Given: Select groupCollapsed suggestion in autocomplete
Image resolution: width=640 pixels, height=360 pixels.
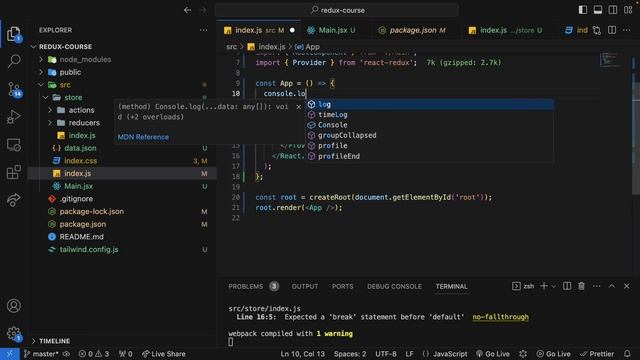Looking at the screenshot, I should (x=429, y=136).
